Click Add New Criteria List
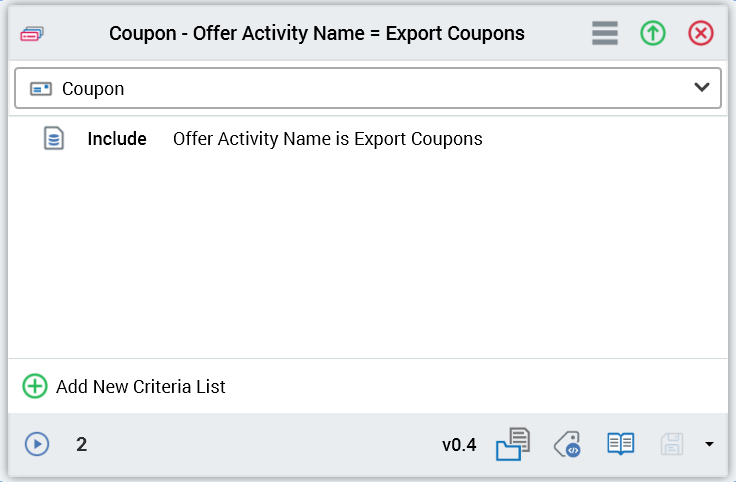This screenshot has height=482, width=736. click(x=141, y=386)
